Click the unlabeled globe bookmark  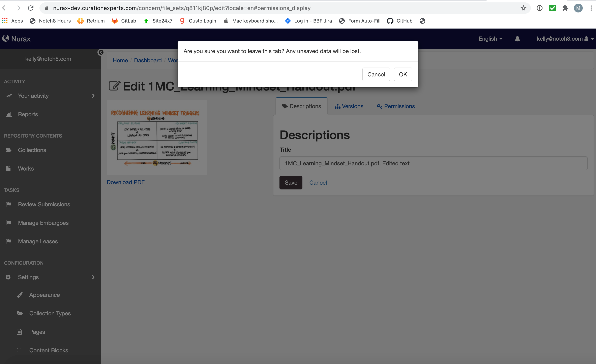click(x=422, y=21)
